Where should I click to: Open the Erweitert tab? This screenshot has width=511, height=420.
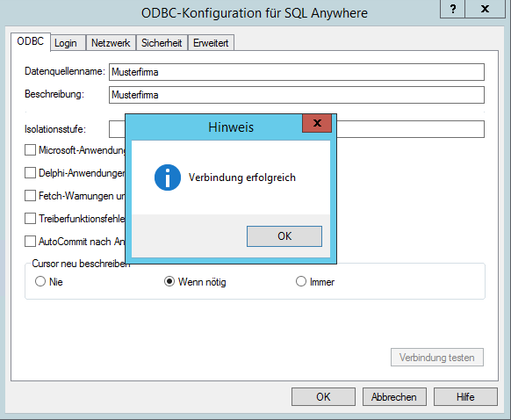coord(211,43)
